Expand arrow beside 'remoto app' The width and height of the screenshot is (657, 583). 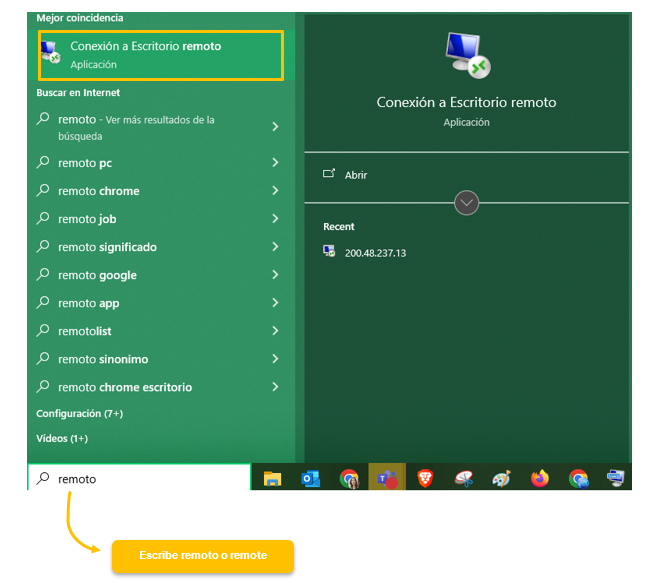tap(275, 303)
